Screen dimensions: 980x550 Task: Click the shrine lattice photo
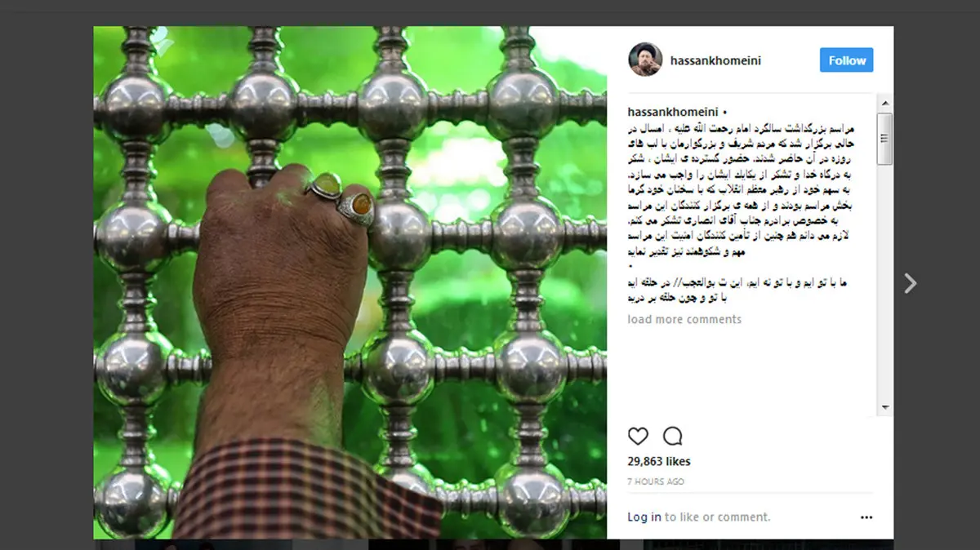pyautogui.click(x=350, y=282)
